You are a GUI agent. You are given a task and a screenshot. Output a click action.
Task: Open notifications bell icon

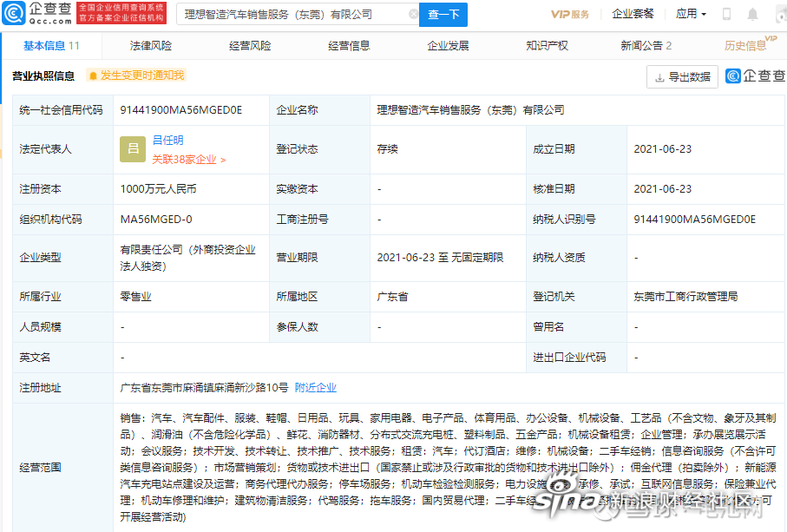(x=752, y=14)
